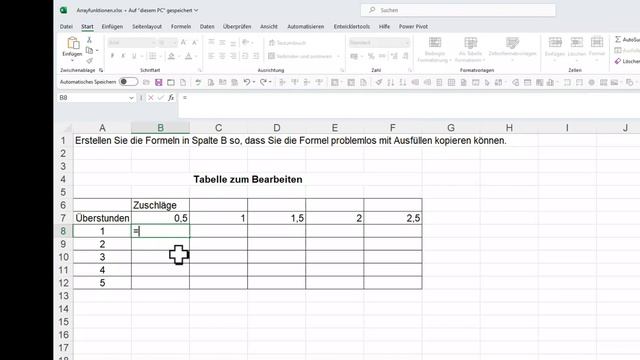Toggle left text alignment
This screenshot has width=640, height=360.
(x=211, y=56)
